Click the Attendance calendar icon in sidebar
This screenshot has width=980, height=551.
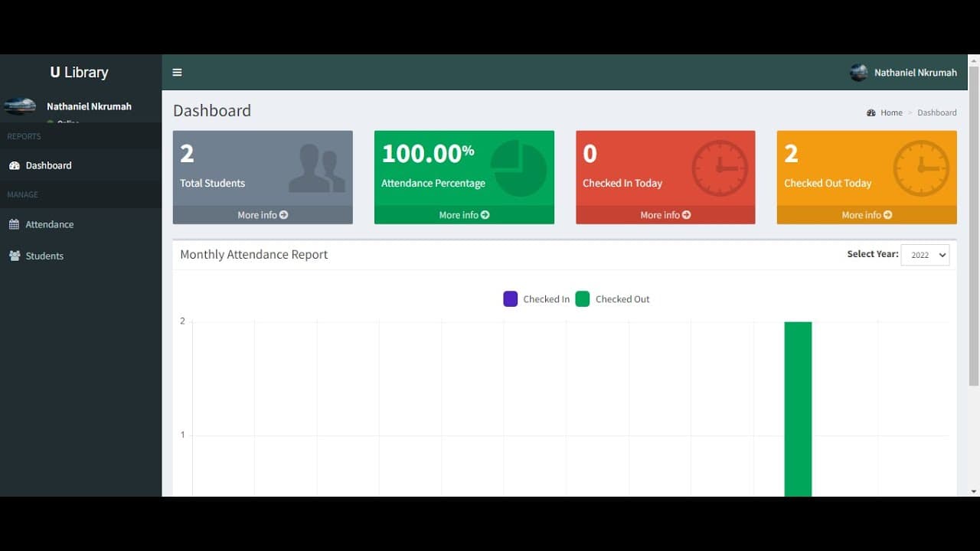pyautogui.click(x=14, y=224)
